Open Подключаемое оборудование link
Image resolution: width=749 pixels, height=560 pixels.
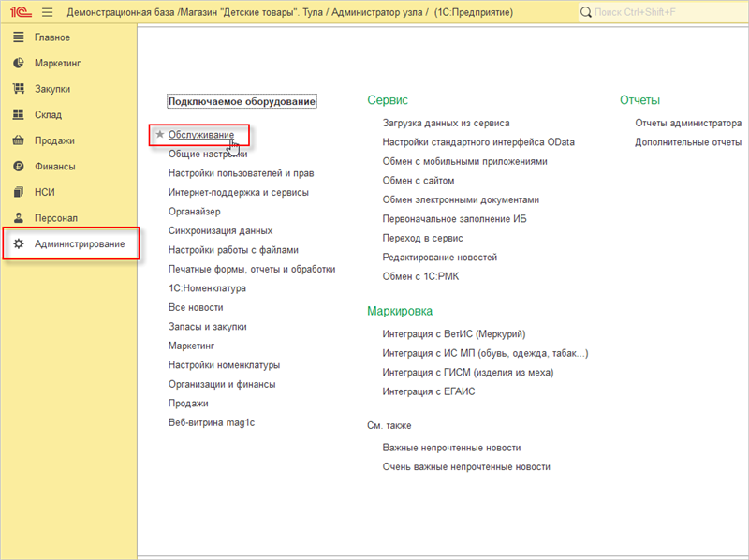pos(242,101)
